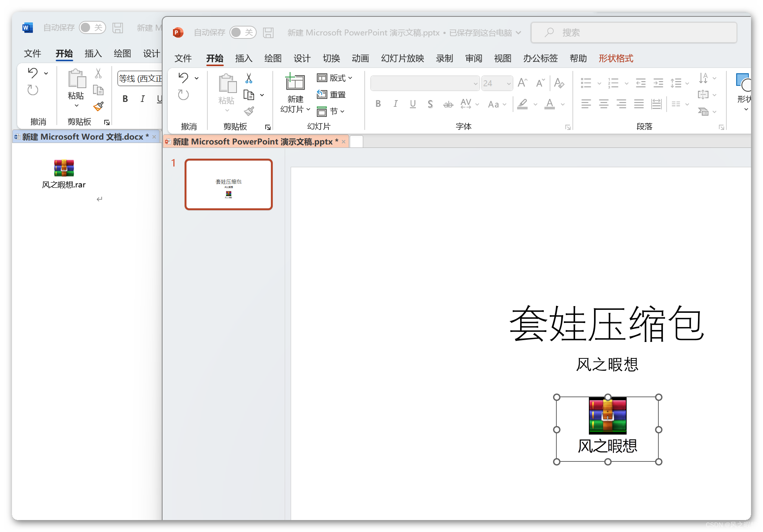Open the Slide Show (幻灯片放映) tab
Screen dimensions: 763x532
pyautogui.click(x=402, y=58)
